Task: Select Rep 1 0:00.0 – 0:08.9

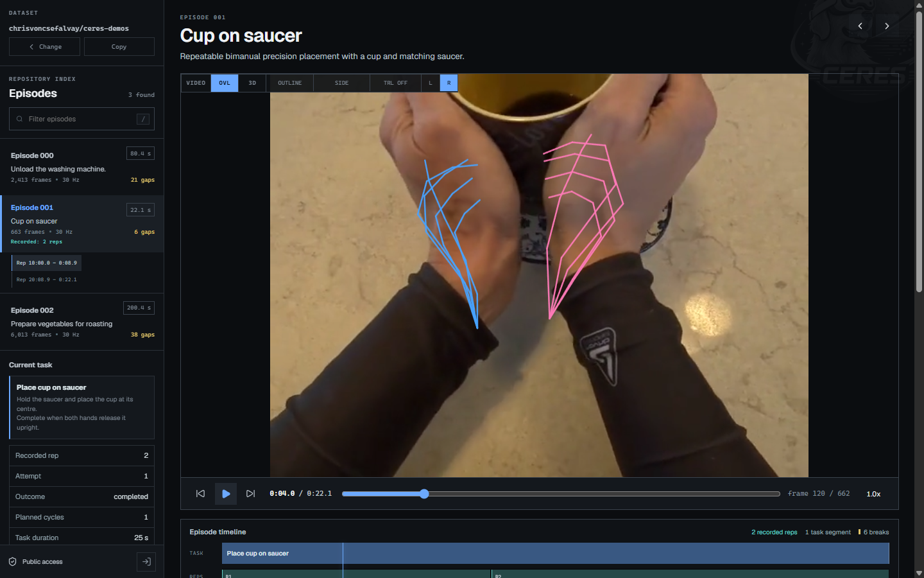Action: 47,263
